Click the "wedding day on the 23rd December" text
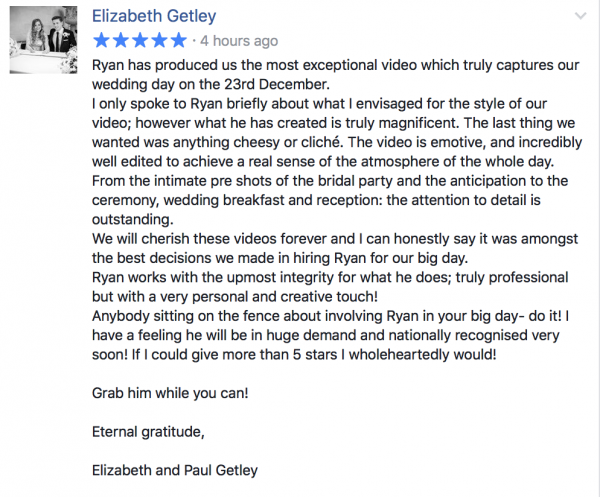The height and width of the screenshot is (497, 600). (x=226, y=83)
